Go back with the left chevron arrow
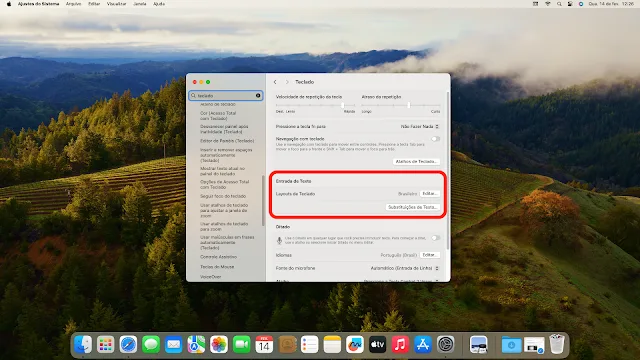This screenshot has width=640, height=360. click(275, 82)
